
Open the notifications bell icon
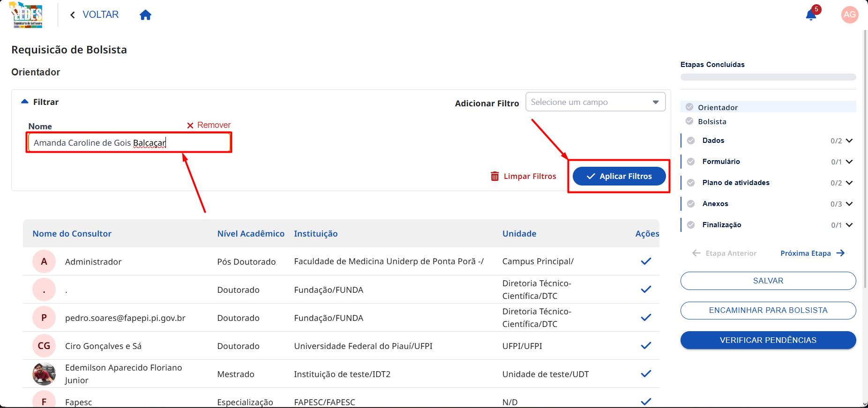pos(811,15)
